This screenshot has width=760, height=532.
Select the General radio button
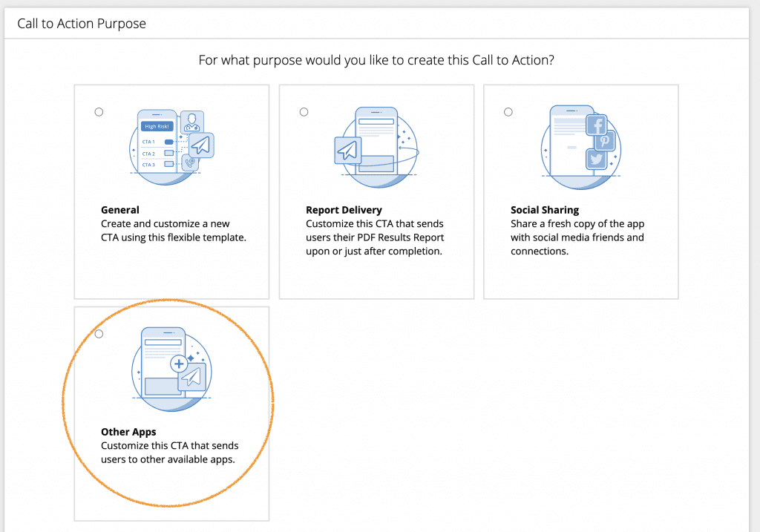[x=99, y=112]
